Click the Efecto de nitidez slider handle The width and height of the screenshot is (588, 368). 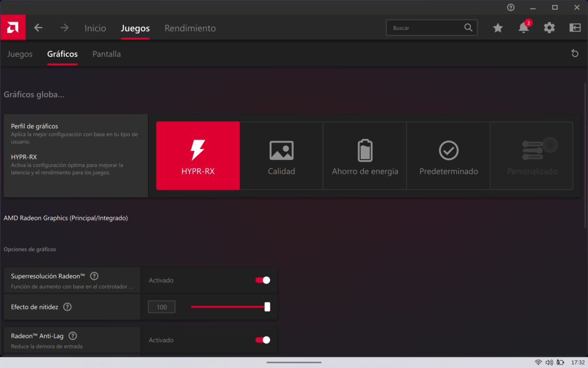pos(268,307)
